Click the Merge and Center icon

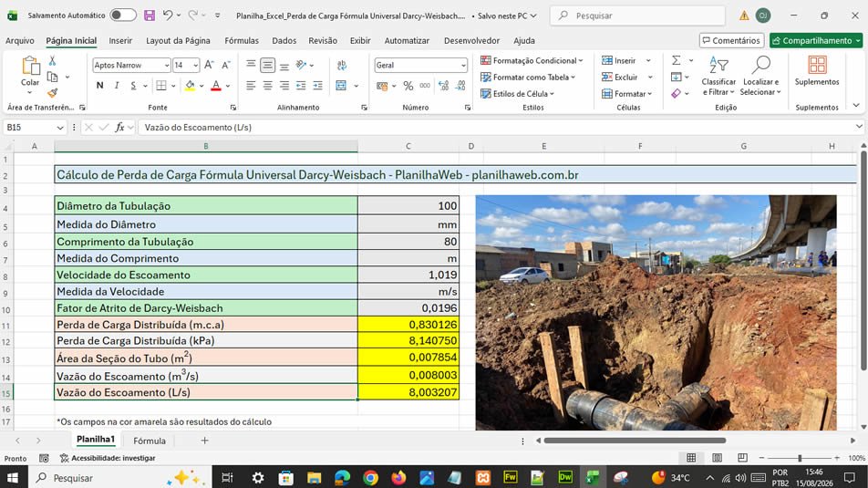click(x=341, y=86)
